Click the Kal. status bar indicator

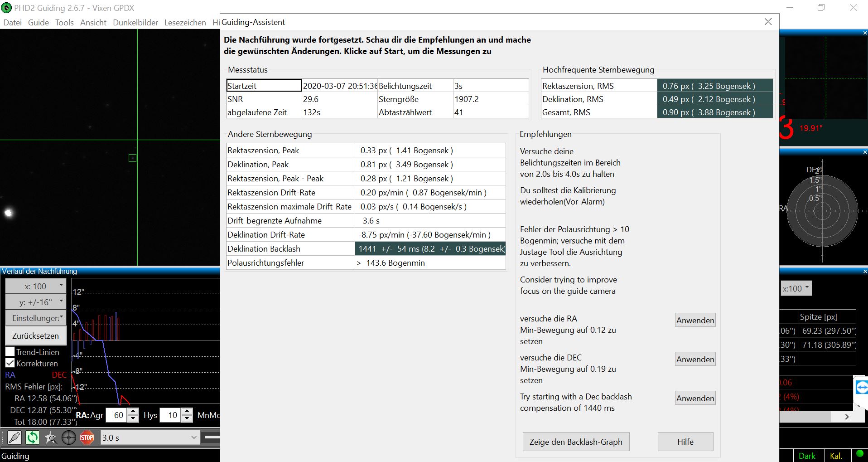pos(836,456)
